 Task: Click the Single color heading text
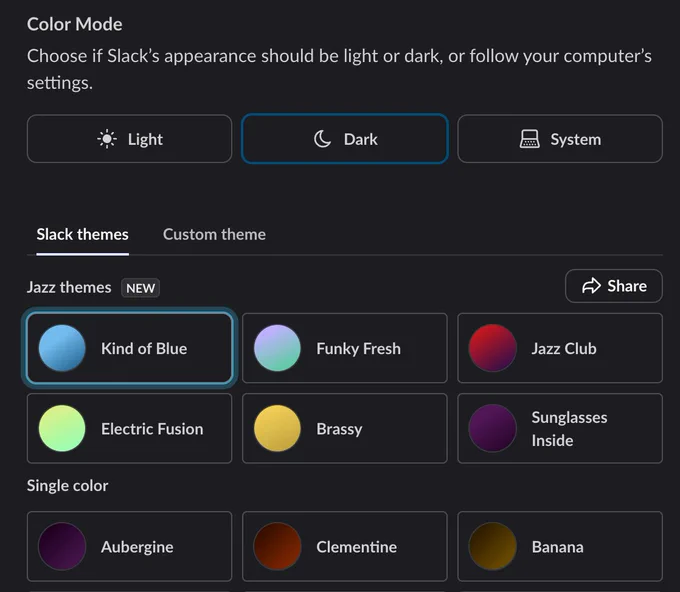pos(68,486)
